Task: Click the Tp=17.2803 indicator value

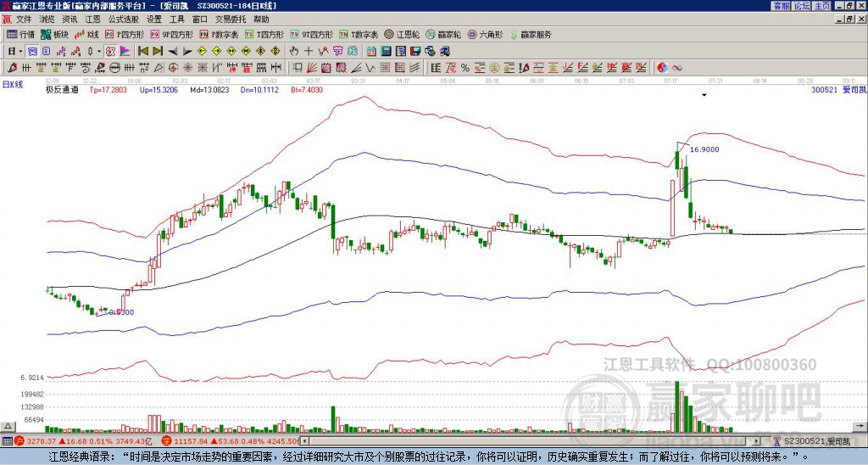Action: (108, 89)
